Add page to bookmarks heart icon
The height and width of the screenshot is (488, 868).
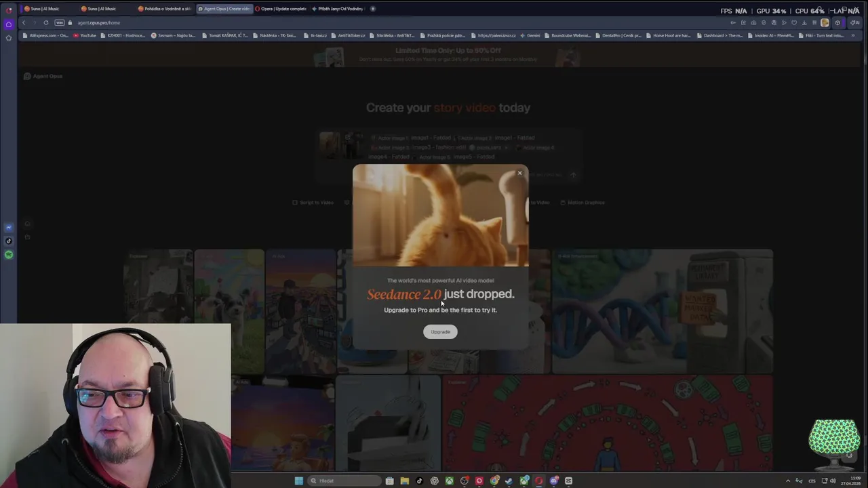794,22
